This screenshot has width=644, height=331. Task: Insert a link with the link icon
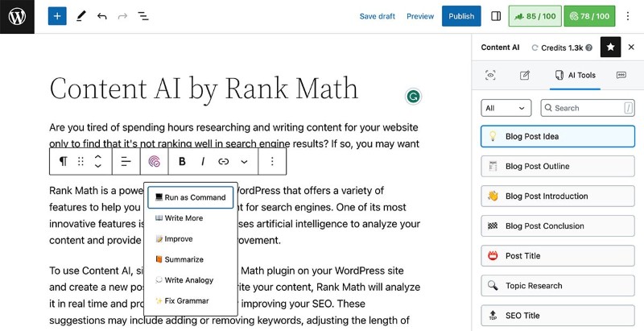pos(223,161)
